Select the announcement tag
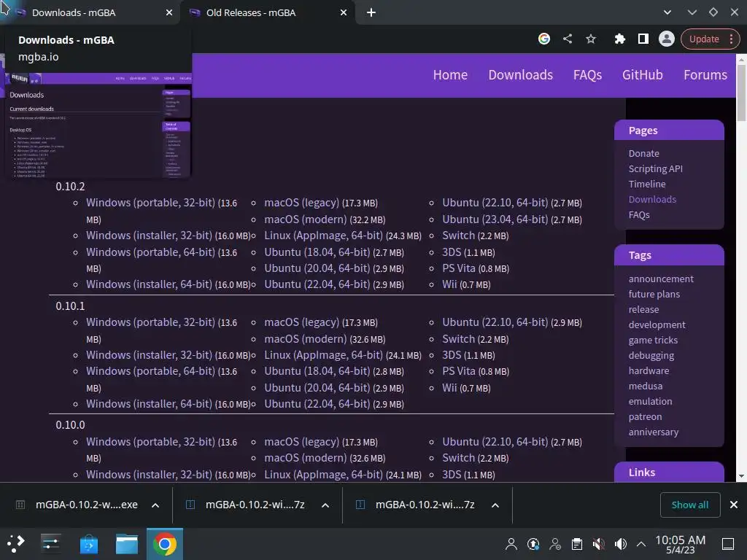 661,279
